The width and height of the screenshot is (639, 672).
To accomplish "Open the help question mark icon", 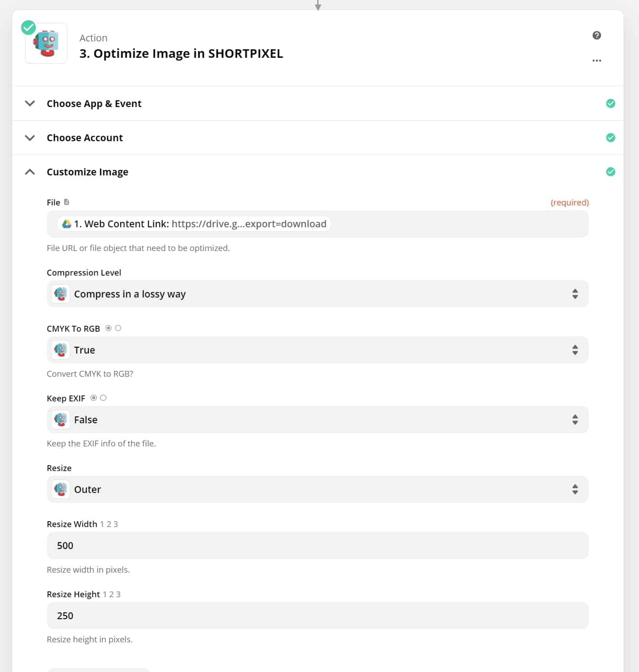I will pyautogui.click(x=597, y=36).
